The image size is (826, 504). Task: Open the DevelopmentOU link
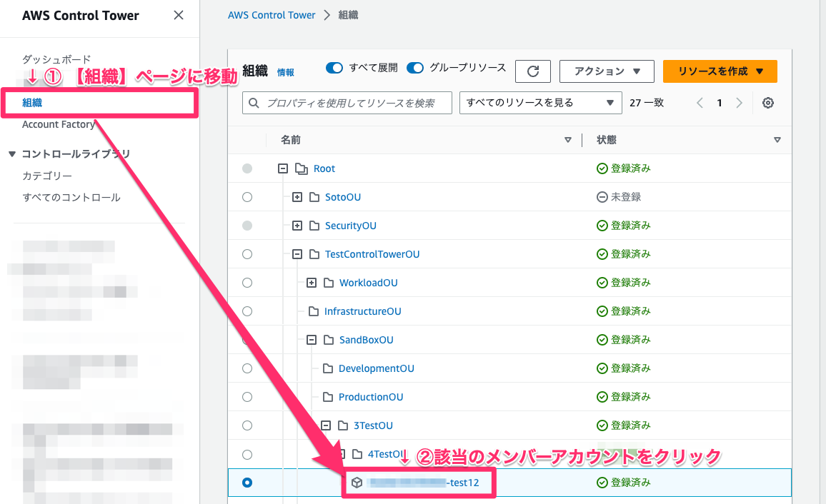tap(376, 368)
